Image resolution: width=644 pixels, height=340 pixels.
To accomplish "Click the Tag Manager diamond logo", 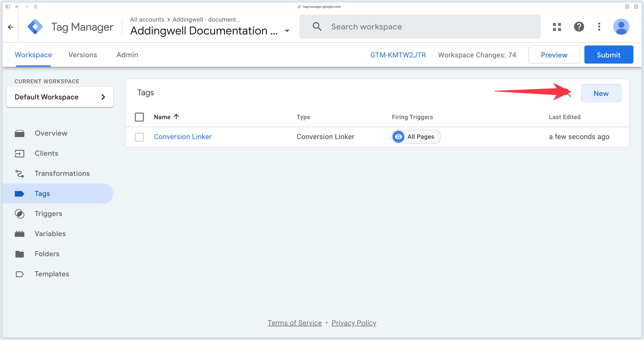I will (x=35, y=27).
